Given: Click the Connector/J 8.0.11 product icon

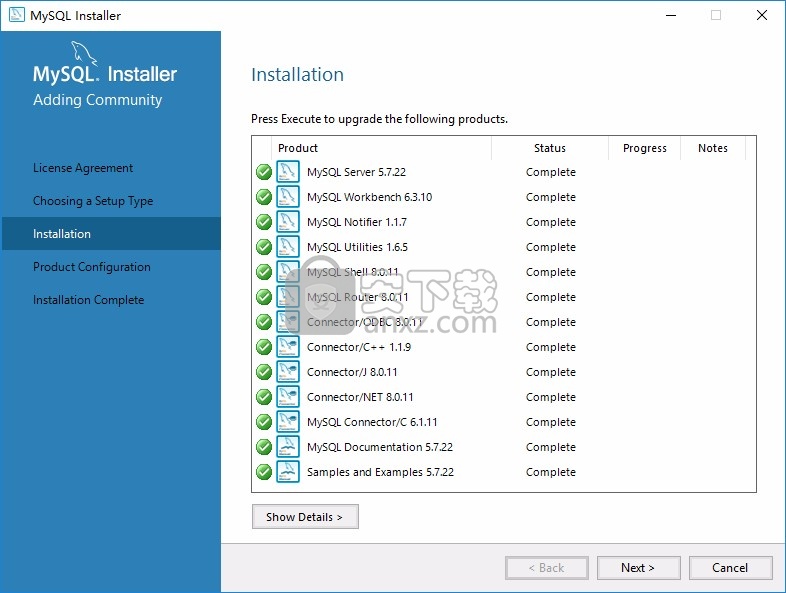Looking at the screenshot, I should pos(288,372).
